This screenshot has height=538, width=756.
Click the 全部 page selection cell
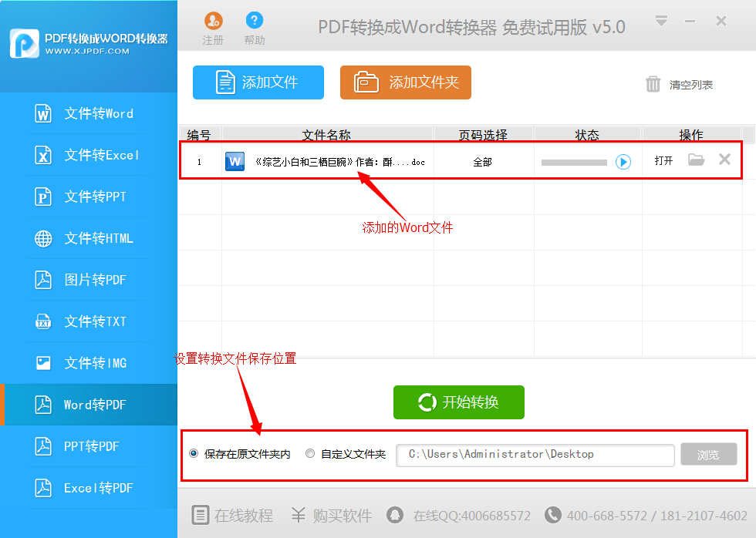[483, 162]
